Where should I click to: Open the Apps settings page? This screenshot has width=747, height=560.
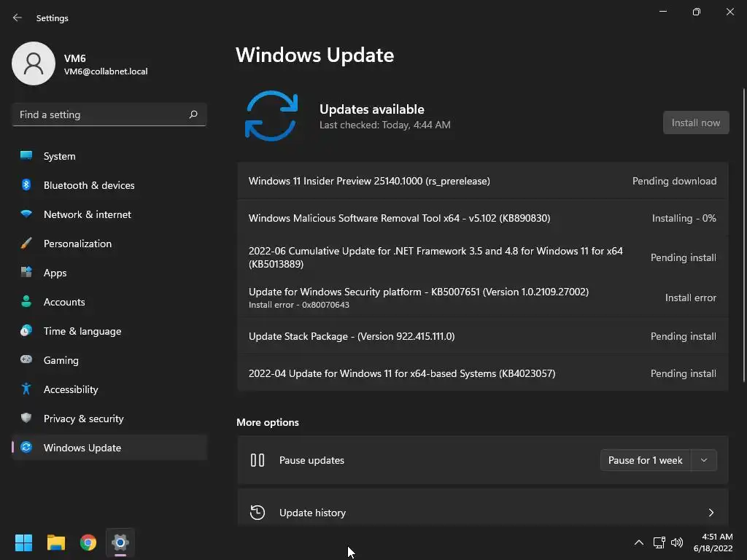click(109, 273)
